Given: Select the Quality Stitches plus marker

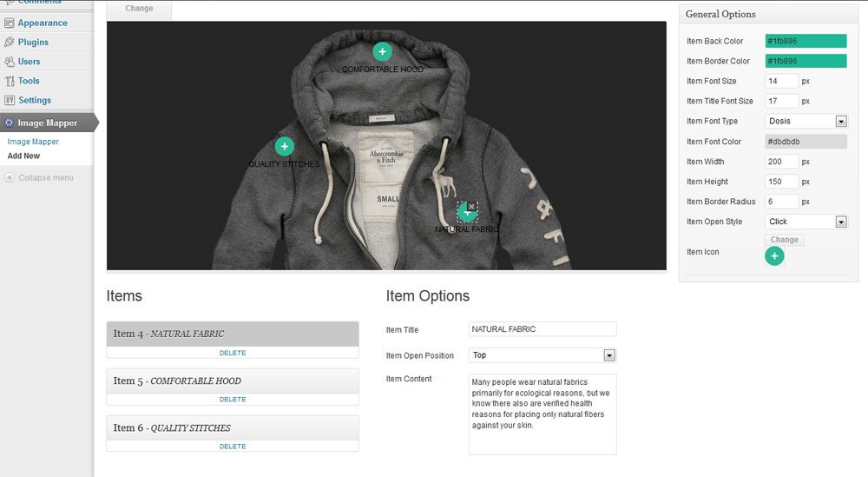Looking at the screenshot, I should tap(284, 147).
